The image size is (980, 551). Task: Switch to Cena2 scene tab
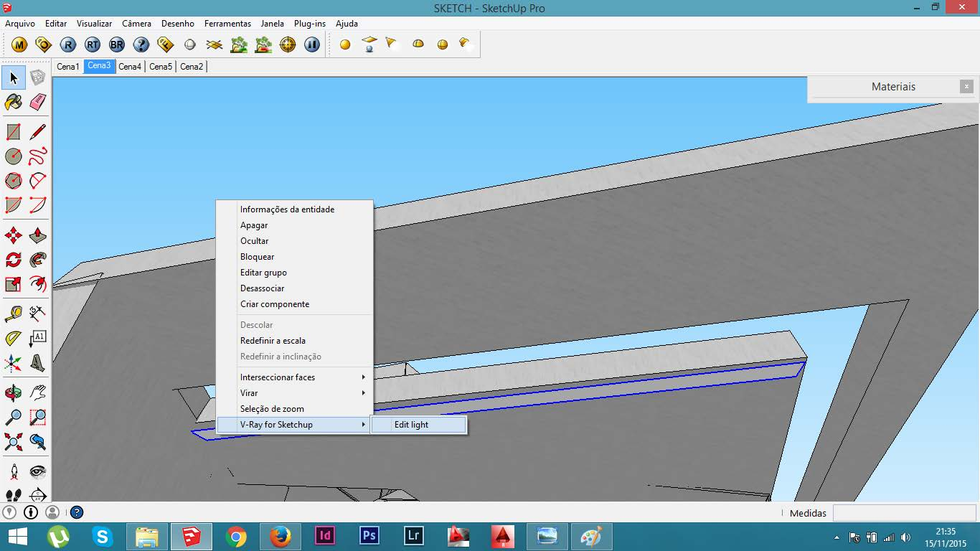tap(192, 67)
